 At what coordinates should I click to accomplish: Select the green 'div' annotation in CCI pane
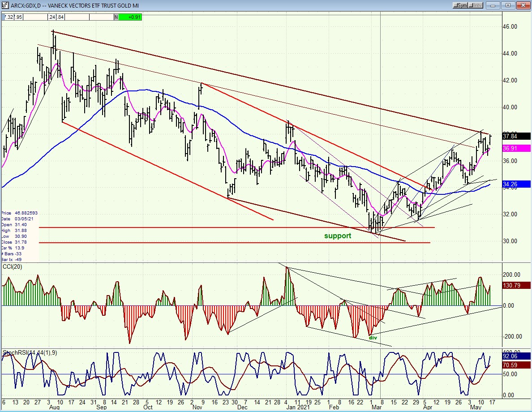coord(372,338)
